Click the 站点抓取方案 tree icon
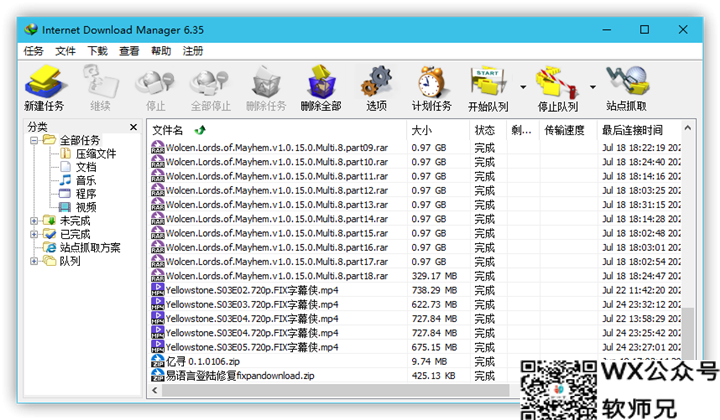The height and width of the screenshot is (420, 720). point(50,247)
